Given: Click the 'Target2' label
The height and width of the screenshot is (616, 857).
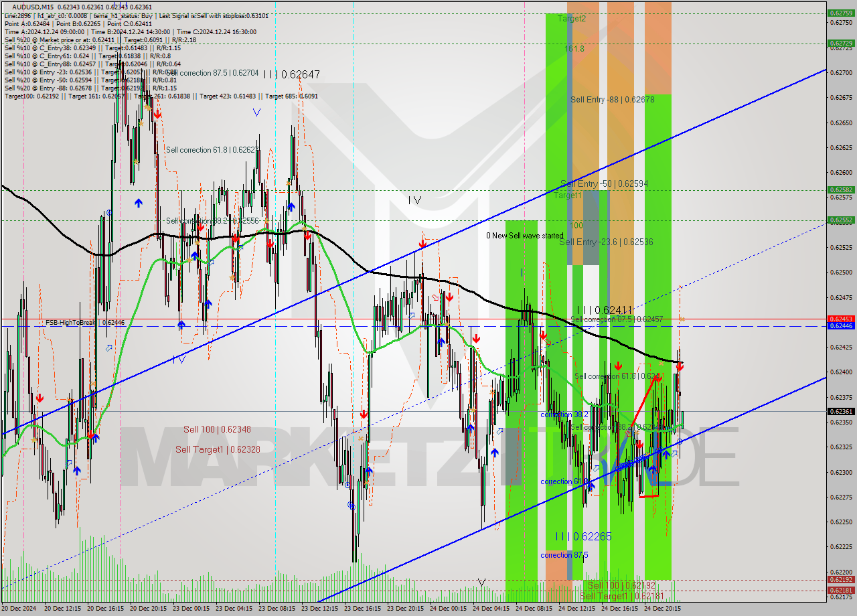Looking at the screenshot, I should [x=571, y=19].
